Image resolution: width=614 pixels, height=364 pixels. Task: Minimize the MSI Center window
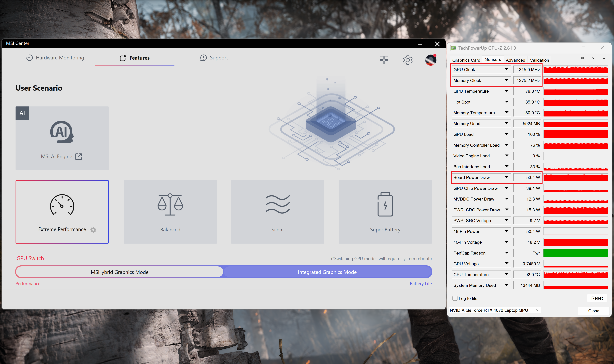[420, 44]
